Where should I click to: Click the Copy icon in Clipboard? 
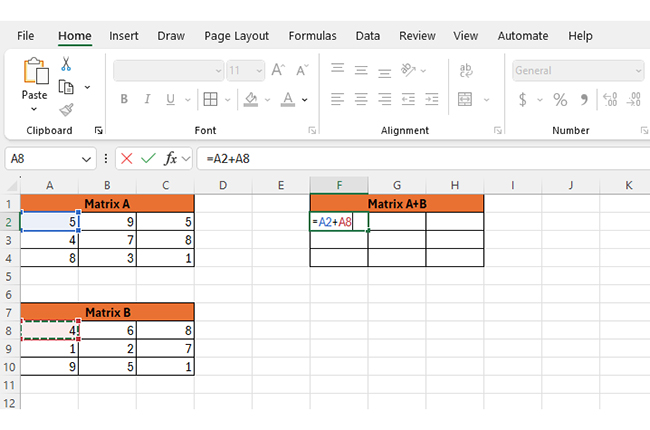point(67,87)
